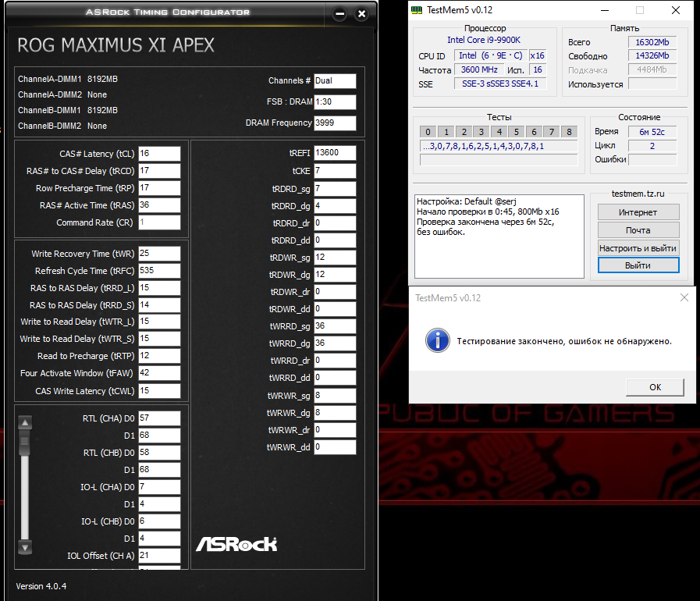The width and height of the screenshot is (700, 601).
Task: Click the Всего 16302Mb memory value
Action: (x=652, y=42)
